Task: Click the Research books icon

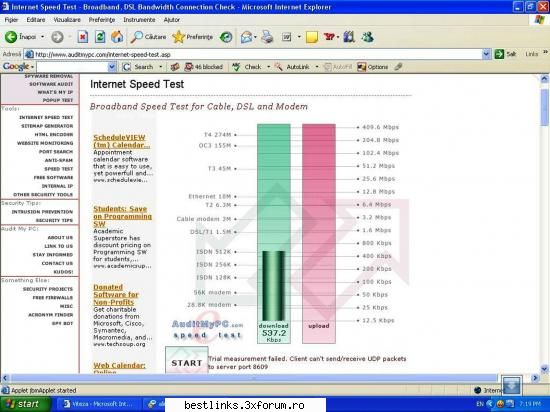Action: [x=349, y=37]
